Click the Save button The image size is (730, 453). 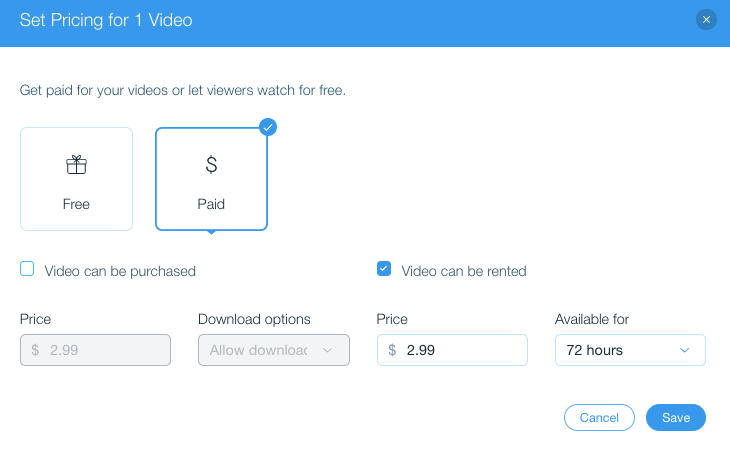[676, 418]
